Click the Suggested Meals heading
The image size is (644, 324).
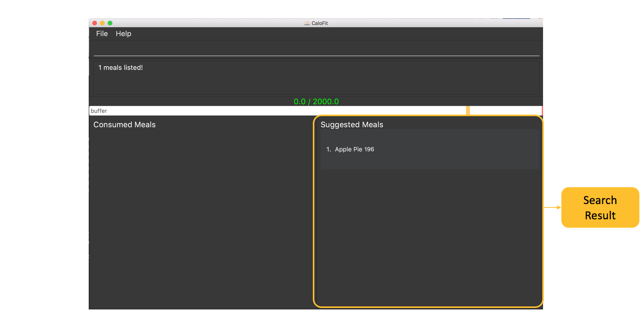click(x=352, y=125)
